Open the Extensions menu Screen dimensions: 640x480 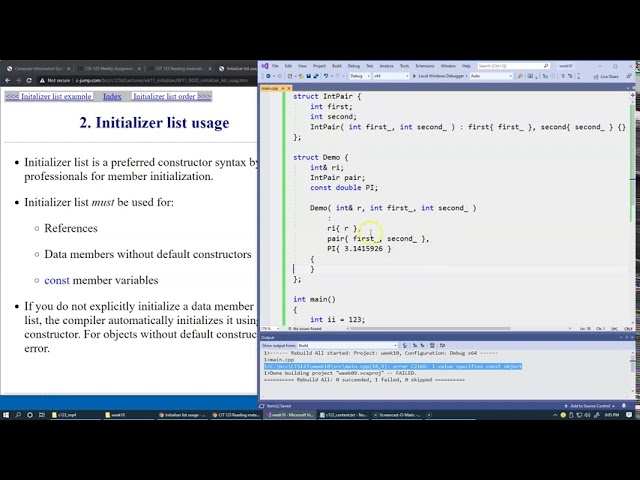pyautogui.click(x=425, y=66)
